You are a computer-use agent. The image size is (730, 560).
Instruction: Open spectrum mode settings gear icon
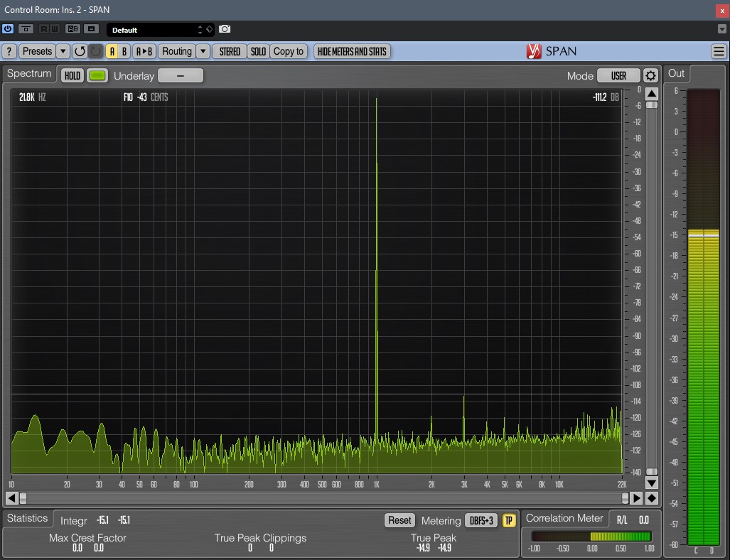[x=651, y=75]
